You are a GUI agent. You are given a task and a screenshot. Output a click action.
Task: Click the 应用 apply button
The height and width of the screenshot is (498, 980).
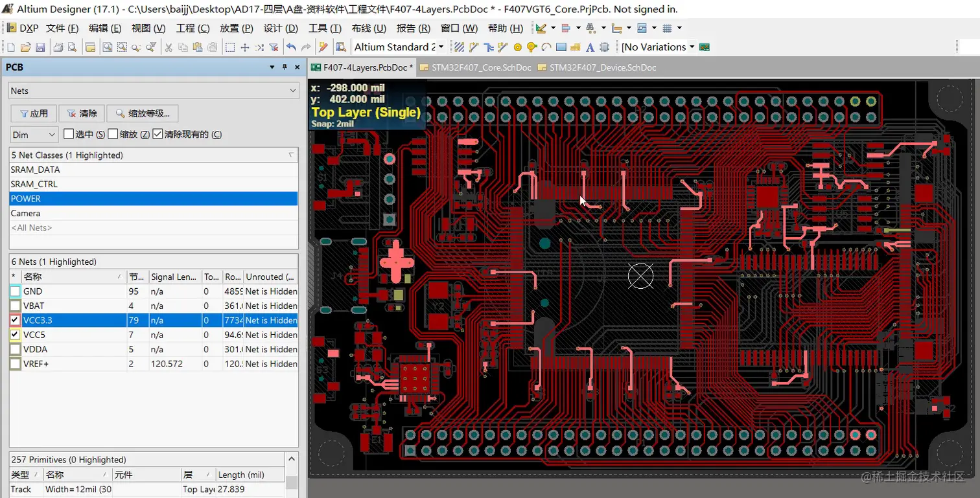click(x=34, y=113)
